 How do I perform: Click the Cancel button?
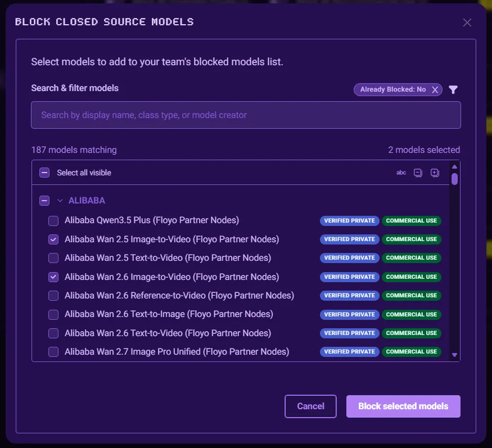[x=310, y=406]
